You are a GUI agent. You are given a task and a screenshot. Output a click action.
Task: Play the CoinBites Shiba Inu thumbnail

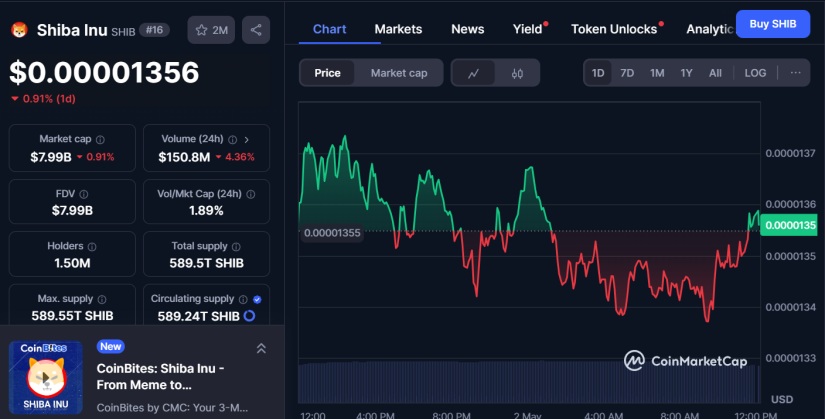[46, 377]
